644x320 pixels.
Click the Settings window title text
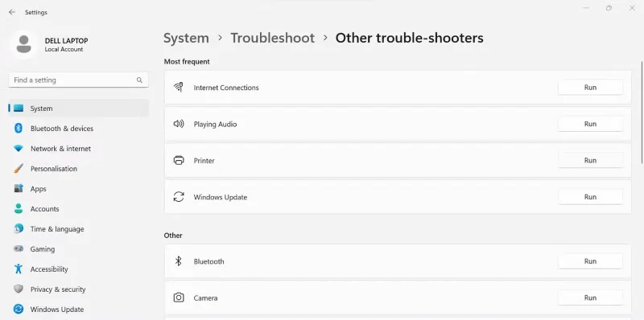point(36,12)
